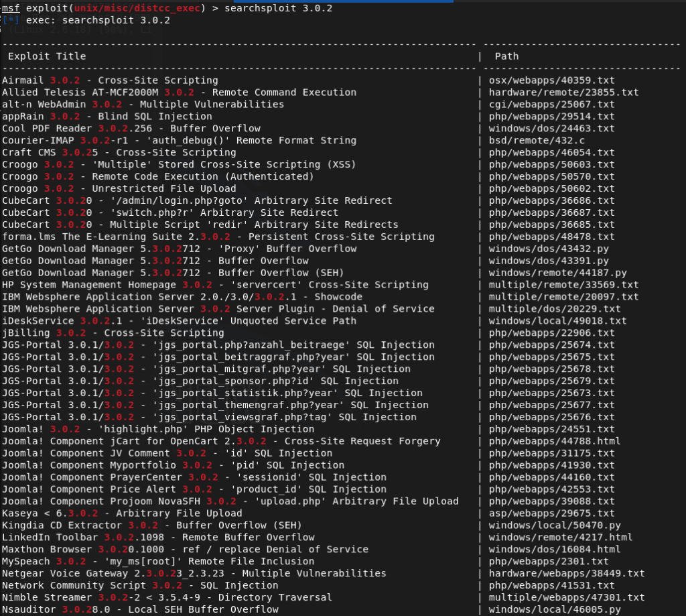Click the path windows/local/49018.txt
686x616 pixels.
(557, 321)
